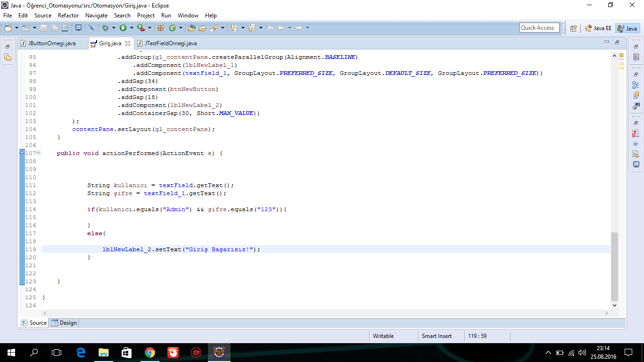Screen dimensions: 644x362
Task: Start debugging with the bug icon
Action: coord(105,28)
